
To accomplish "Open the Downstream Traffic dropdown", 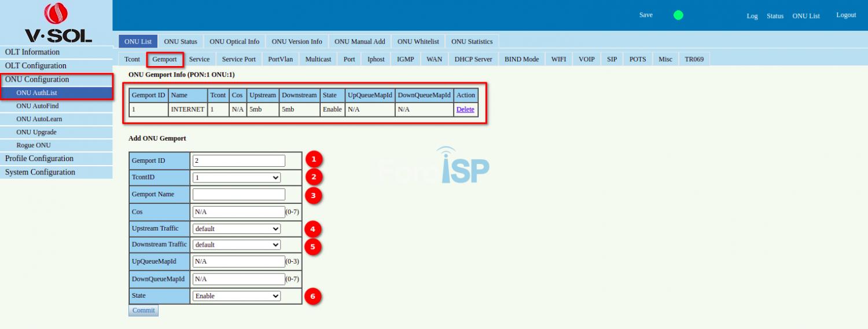I will pyautogui.click(x=236, y=244).
